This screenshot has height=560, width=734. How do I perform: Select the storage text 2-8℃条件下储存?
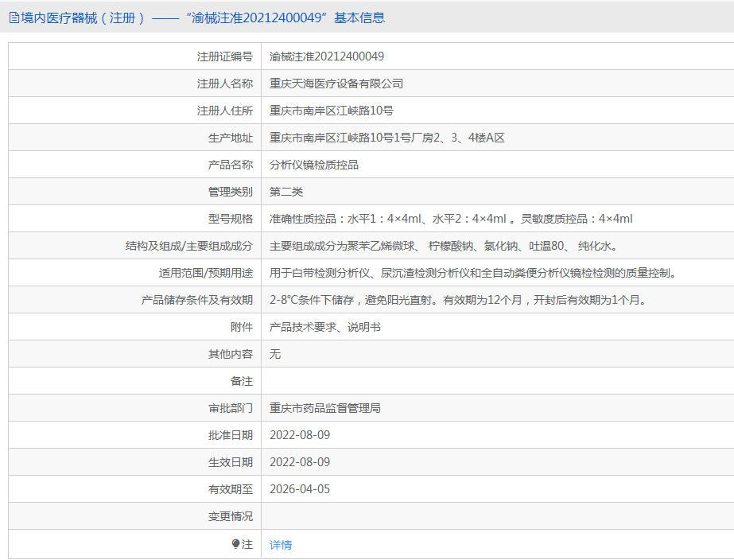[x=312, y=300]
